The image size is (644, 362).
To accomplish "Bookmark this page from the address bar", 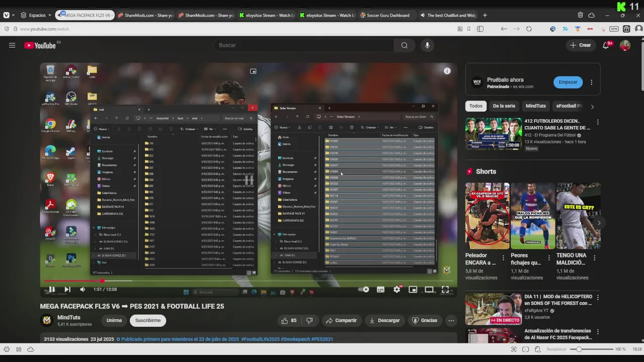I will [468, 29].
